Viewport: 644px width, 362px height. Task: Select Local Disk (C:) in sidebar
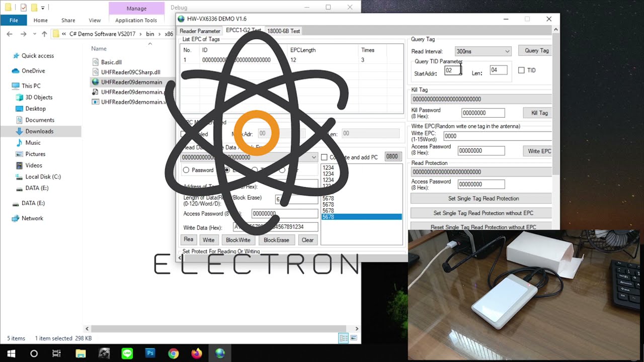43,176
